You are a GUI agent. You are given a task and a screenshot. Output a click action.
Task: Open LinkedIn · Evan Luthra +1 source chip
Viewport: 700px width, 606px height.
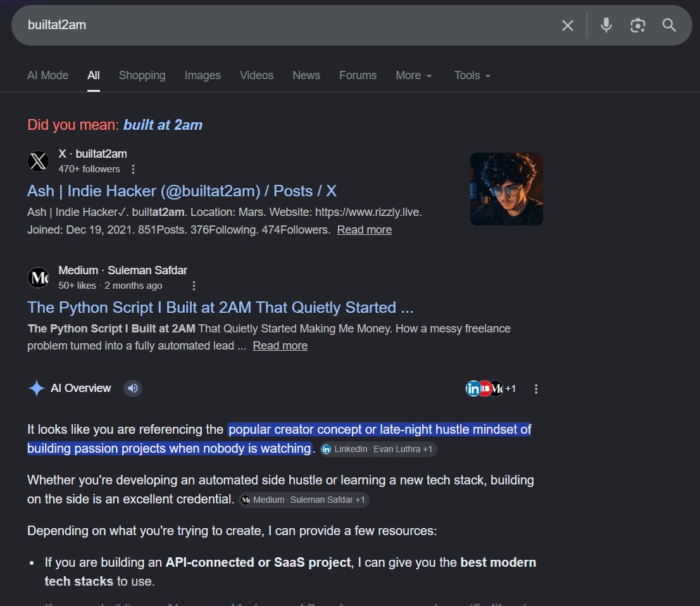point(378,449)
